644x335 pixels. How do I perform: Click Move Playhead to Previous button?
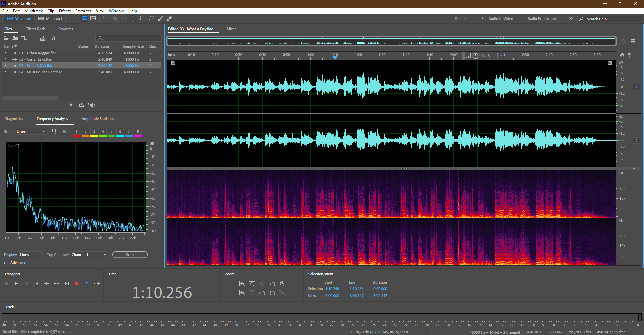36,284
